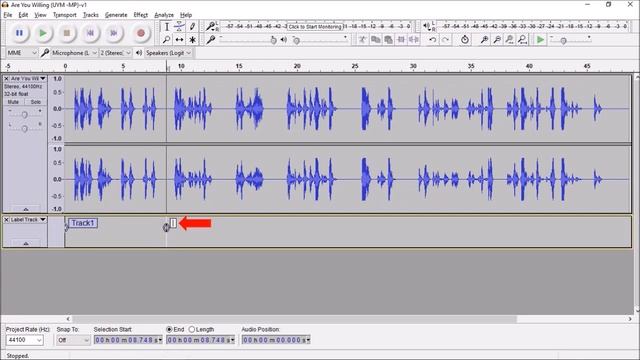The image size is (640, 360).
Task: Click the Fit Project zoom icon
Action: coord(522,40)
